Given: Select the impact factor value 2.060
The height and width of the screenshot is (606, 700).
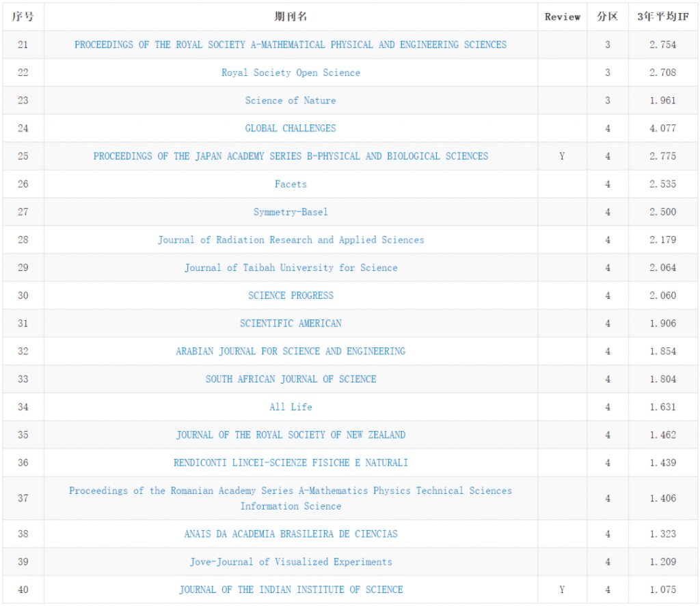Looking at the screenshot, I should click(663, 295).
